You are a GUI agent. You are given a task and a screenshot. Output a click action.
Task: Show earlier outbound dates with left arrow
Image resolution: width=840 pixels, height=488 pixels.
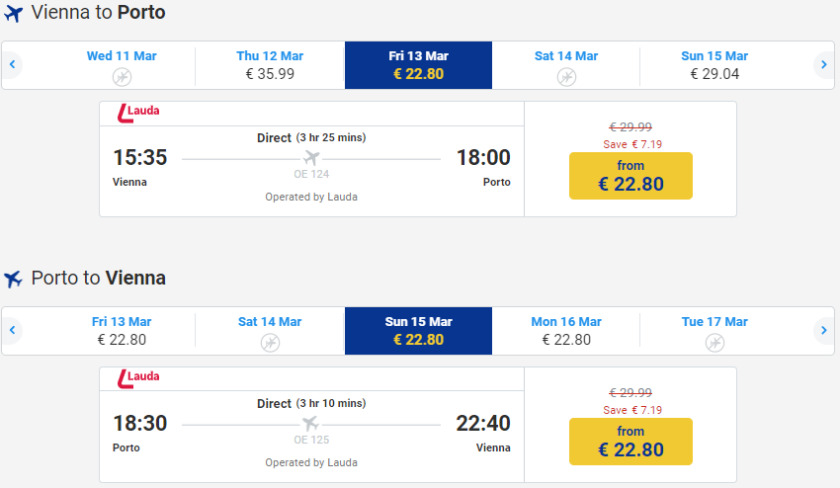(12, 65)
